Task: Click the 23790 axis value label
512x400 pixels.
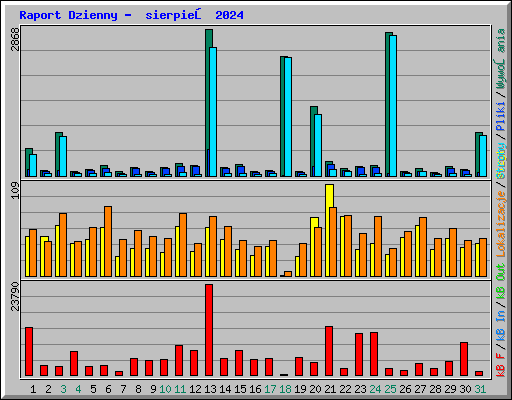Action: (x=15, y=296)
